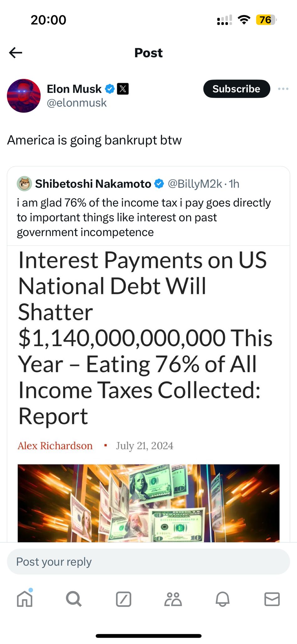Open the @BillyM2k handle
This screenshot has width=297, height=644.
pos(195,184)
